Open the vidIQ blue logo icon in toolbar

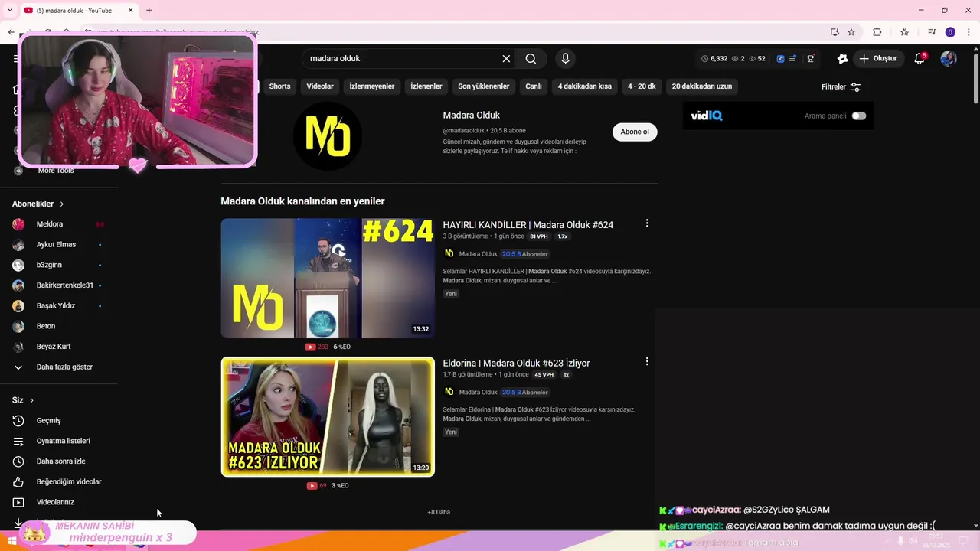tap(780, 59)
